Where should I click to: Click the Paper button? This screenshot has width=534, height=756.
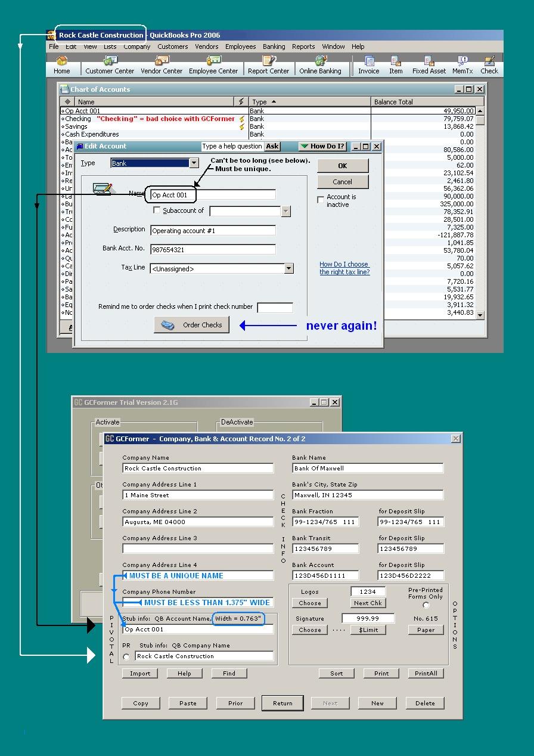point(426,630)
